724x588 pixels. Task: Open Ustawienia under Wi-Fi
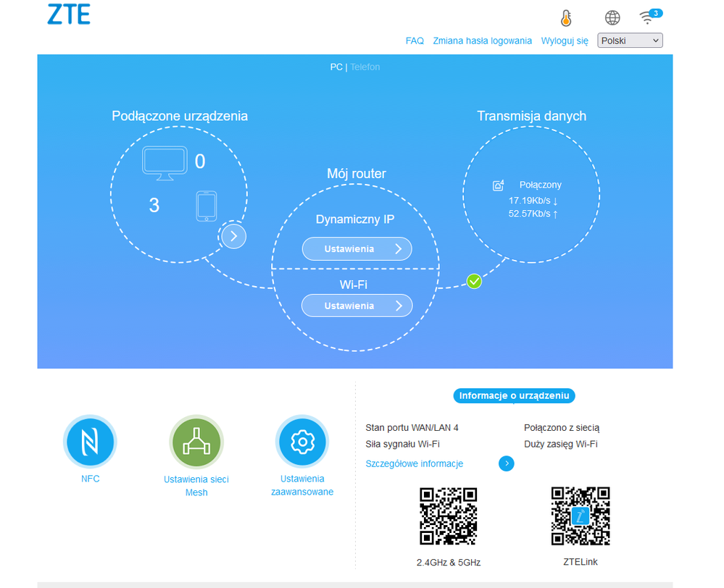357,306
